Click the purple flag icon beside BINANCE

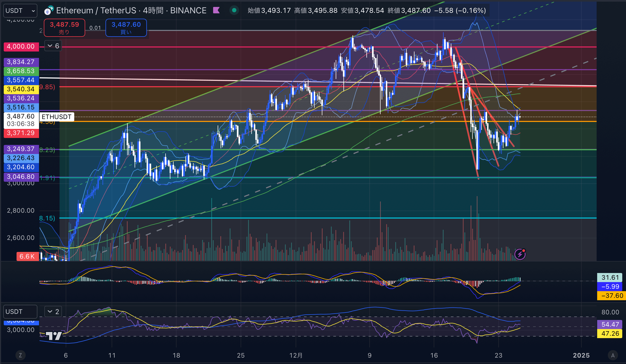(x=216, y=10)
